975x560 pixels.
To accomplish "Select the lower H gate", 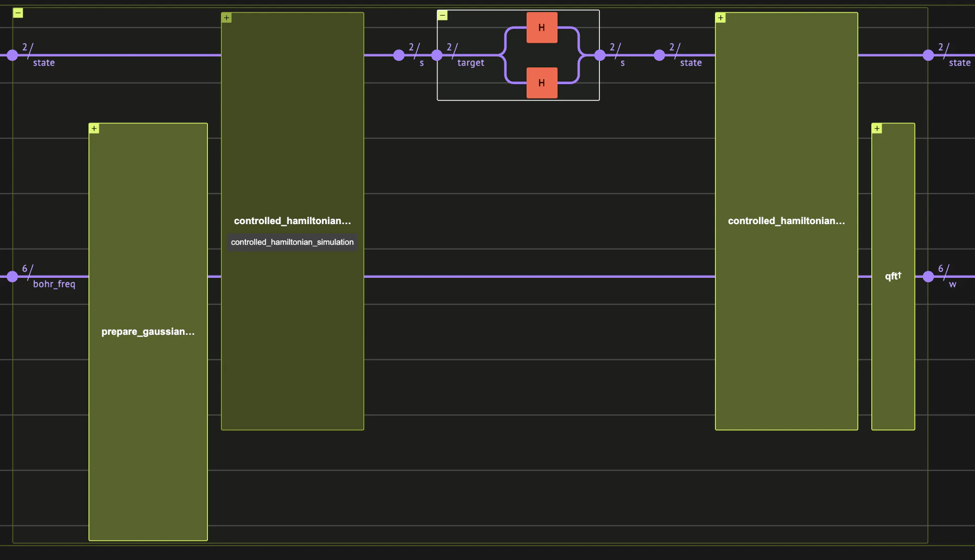I will point(542,83).
